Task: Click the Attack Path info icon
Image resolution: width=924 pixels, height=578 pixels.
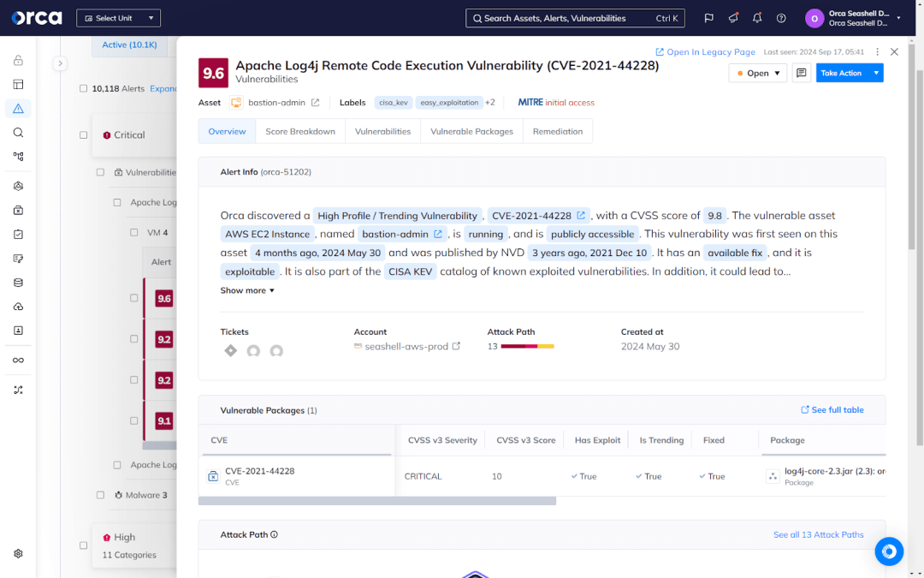Action: 274,534
